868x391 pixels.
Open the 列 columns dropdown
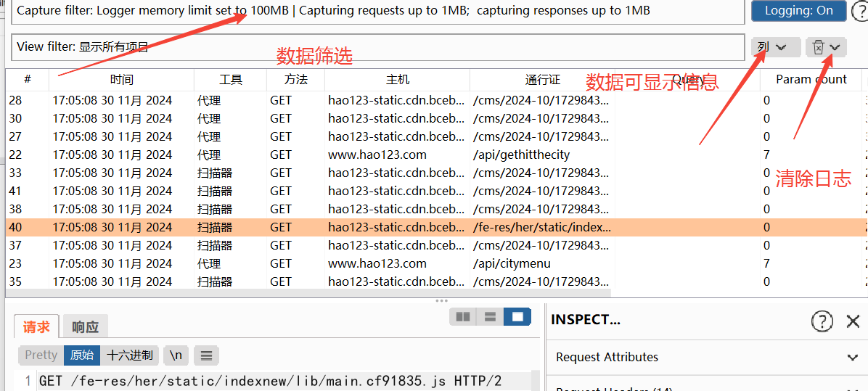(775, 48)
